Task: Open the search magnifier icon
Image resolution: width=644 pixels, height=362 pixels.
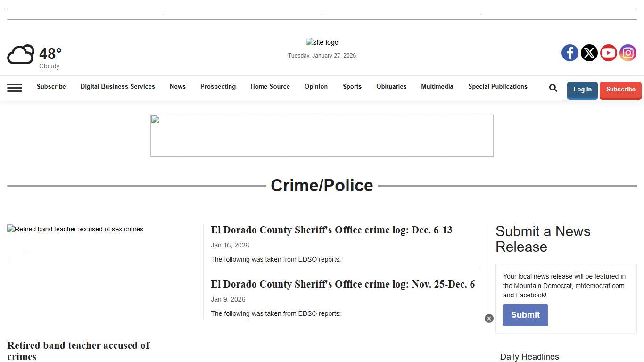Action: 553,87
